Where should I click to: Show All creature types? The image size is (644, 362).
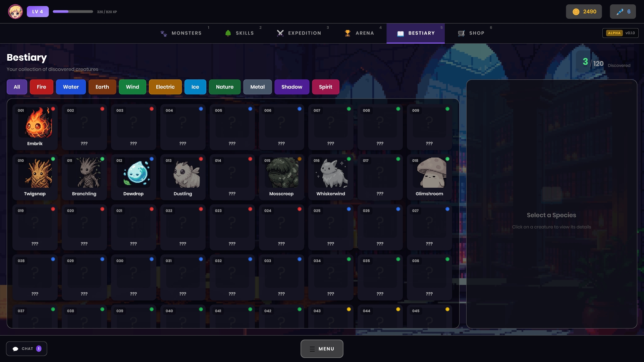pyautogui.click(x=17, y=87)
